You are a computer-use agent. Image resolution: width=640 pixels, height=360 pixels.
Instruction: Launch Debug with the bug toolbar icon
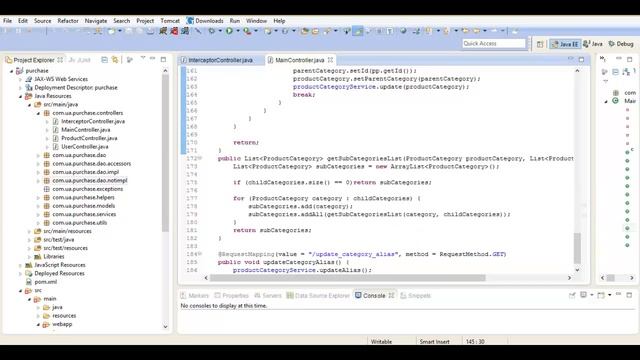pos(212,31)
